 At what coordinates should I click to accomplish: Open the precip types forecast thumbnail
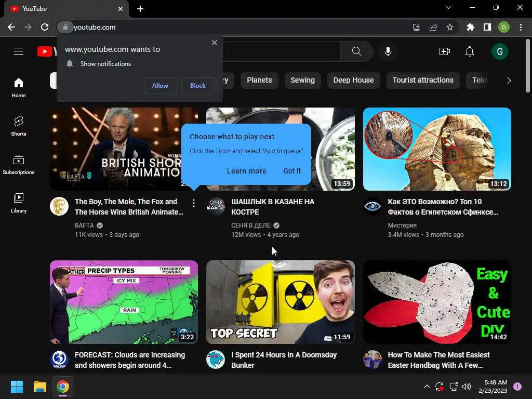(x=124, y=302)
